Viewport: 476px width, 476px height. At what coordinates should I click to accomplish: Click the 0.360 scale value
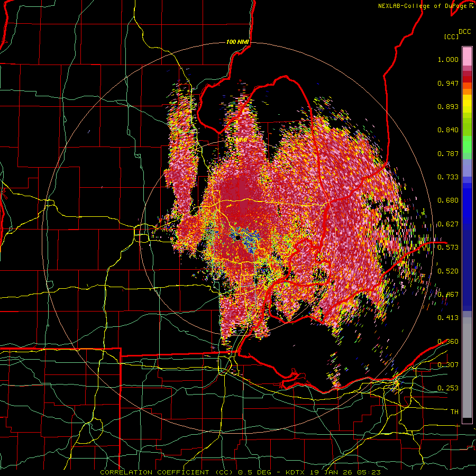click(448, 342)
